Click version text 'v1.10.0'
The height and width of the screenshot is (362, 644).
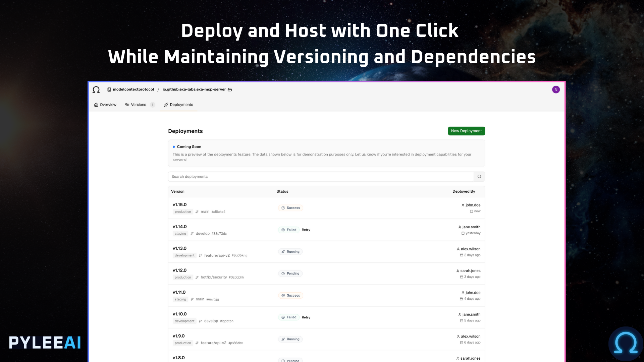[x=179, y=314]
